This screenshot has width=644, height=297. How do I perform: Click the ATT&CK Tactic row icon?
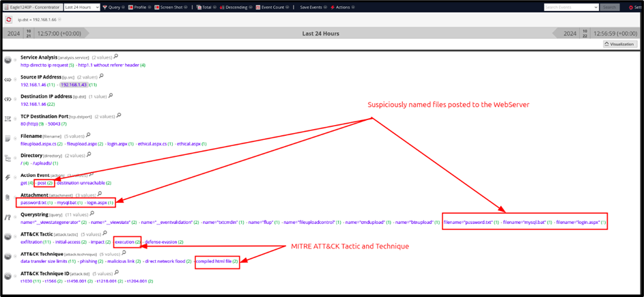coord(8,237)
